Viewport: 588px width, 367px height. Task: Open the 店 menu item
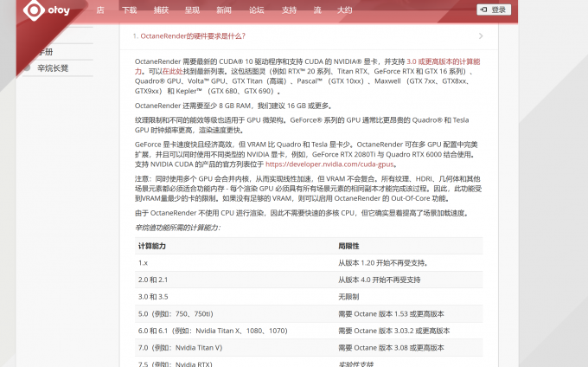coord(100,10)
